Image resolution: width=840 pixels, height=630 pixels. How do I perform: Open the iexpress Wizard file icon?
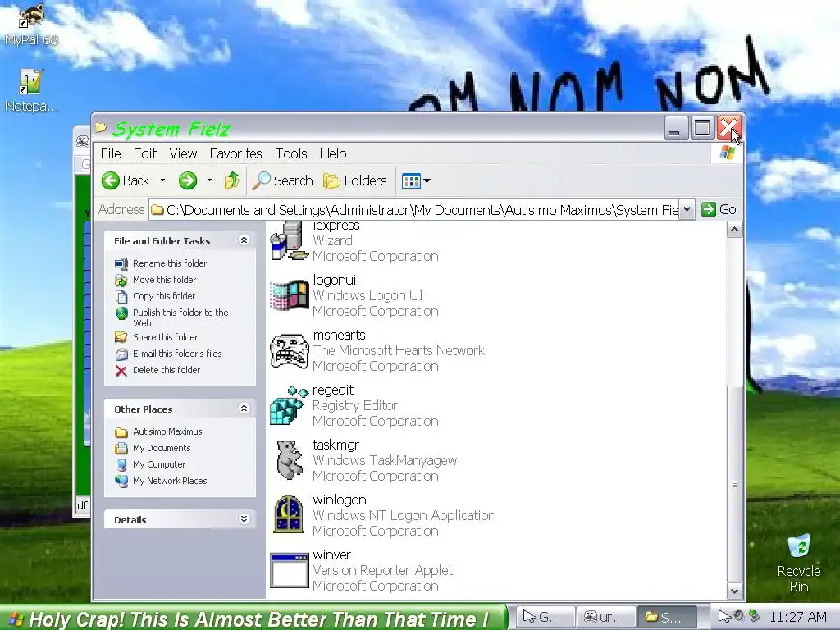click(x=290, y=241)
